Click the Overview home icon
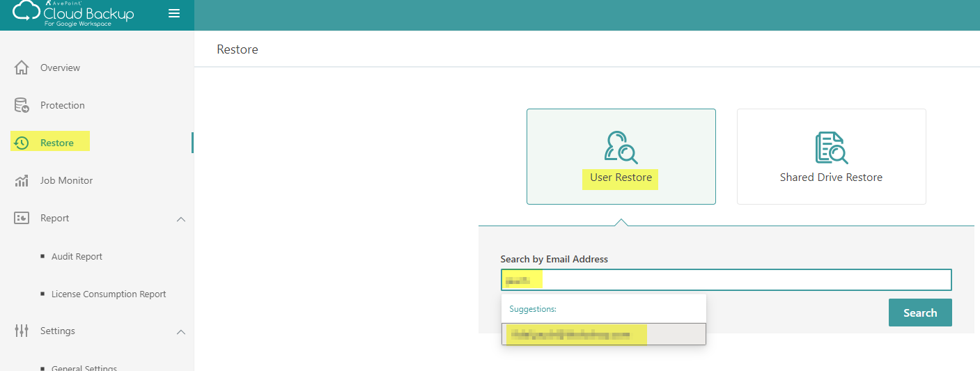 pyautogui.click(x=22, y=68)
